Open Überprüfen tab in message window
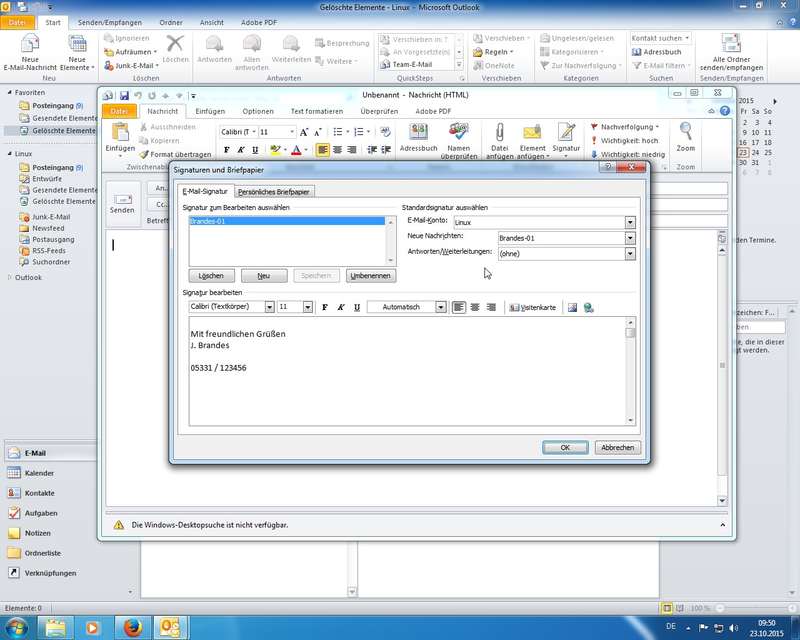 pos(379,111)
